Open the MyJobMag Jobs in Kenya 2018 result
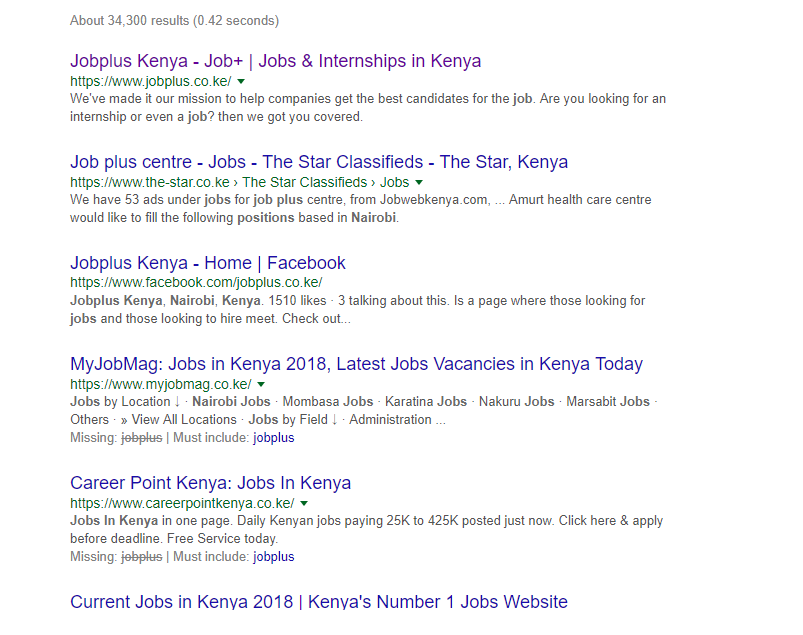803x635 pixels. click(356, 364)
